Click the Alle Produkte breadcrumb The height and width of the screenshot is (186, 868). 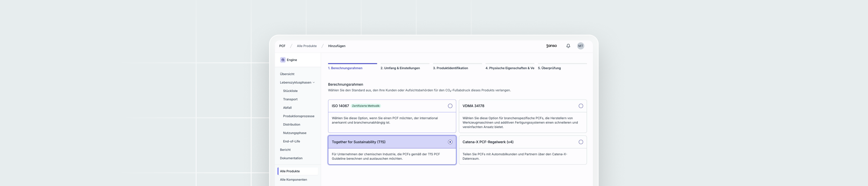pyautogui.click(x=307, y=46)
